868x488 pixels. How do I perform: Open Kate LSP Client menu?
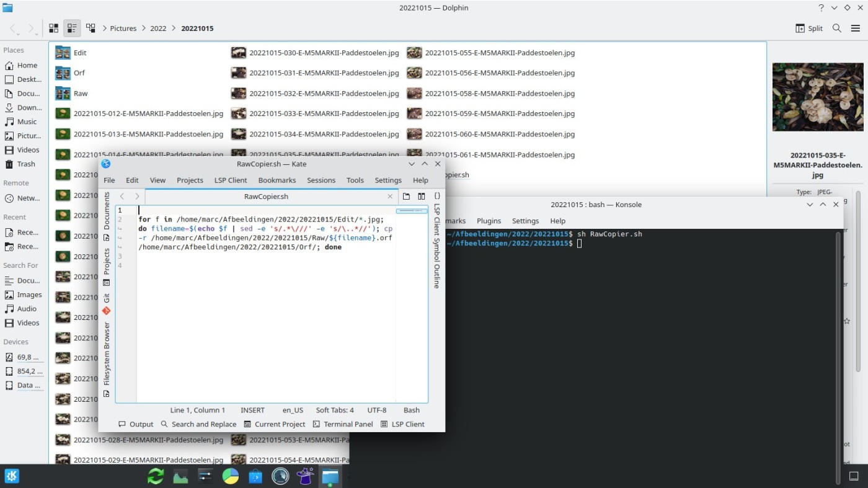pyautogui.click(x=231, y=180)
